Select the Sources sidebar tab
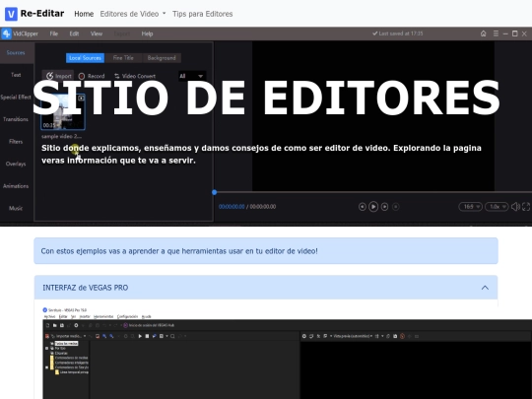 pos(16,52)
